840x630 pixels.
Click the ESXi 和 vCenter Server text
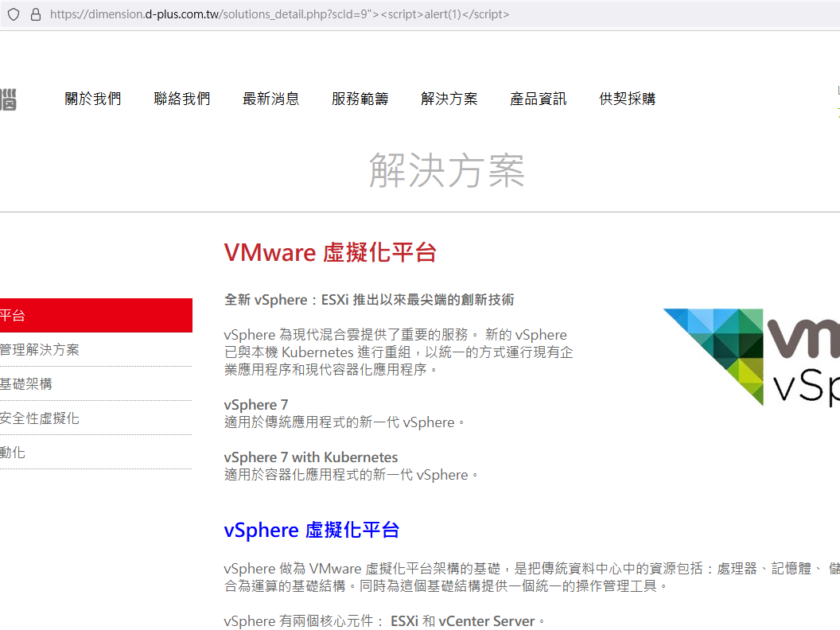coord(463,621)
